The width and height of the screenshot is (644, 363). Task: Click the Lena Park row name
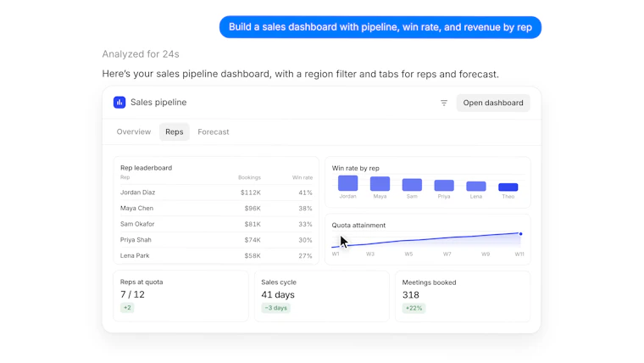click(134, 255)
